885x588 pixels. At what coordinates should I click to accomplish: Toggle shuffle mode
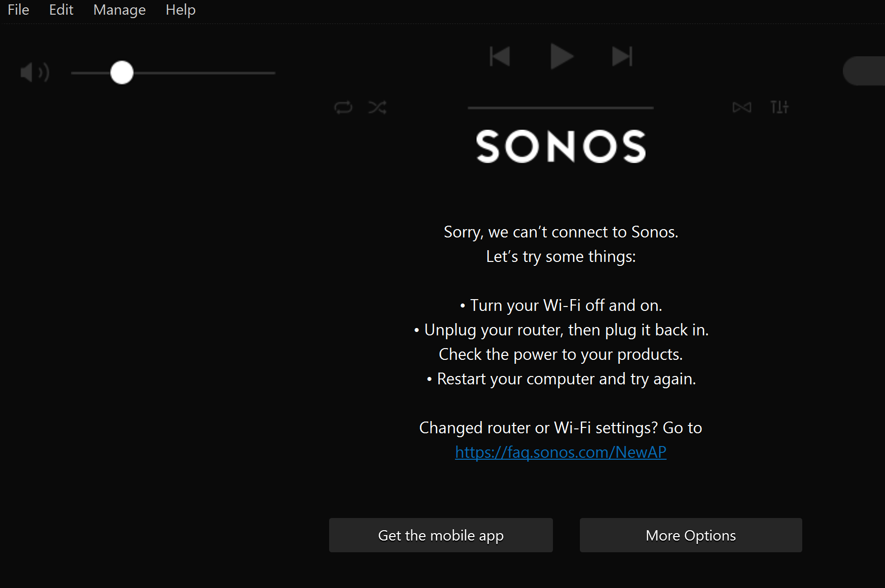click(377, 107)
